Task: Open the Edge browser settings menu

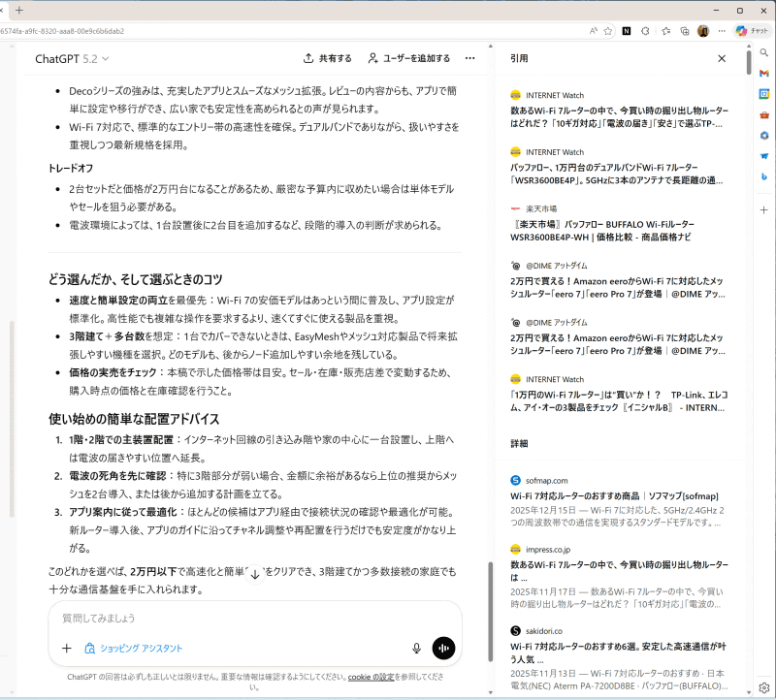Action: (x=721, y=30)
